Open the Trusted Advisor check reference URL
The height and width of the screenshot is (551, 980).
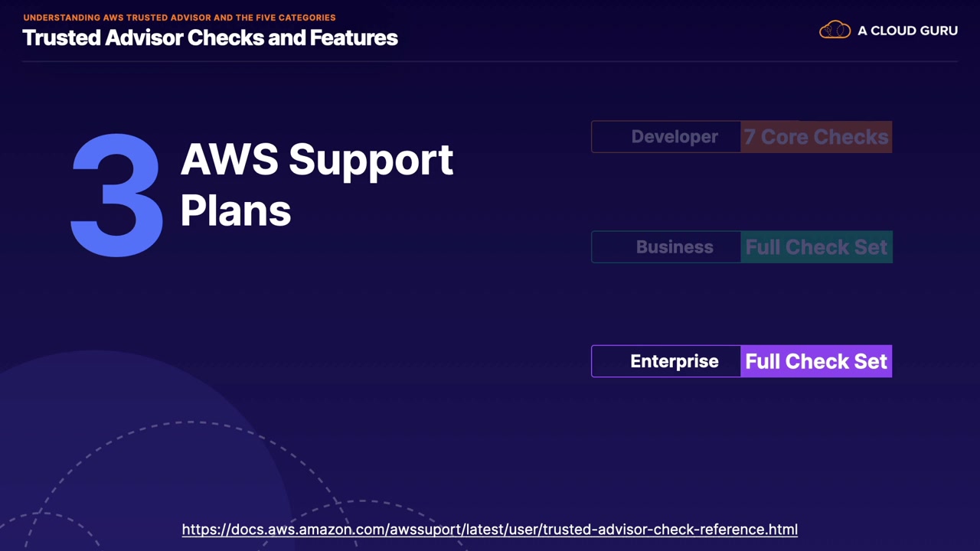[490, 529]
